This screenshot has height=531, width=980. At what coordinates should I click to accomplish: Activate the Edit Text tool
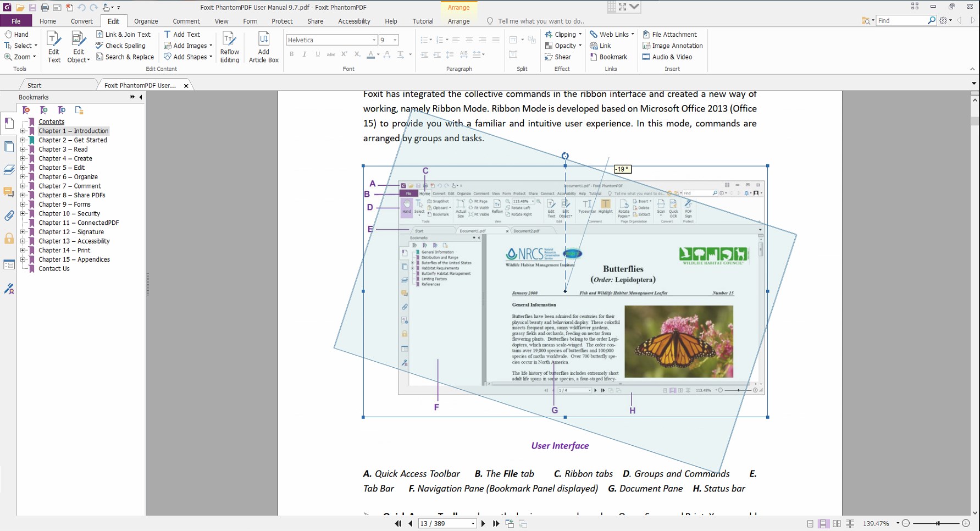(54, 47)
